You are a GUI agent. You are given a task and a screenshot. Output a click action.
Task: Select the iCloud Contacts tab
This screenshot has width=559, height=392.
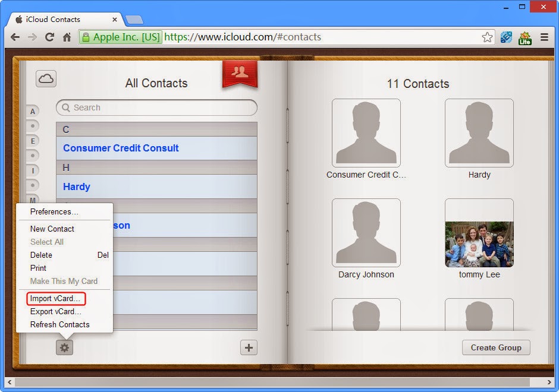click(x=66, y=20)
